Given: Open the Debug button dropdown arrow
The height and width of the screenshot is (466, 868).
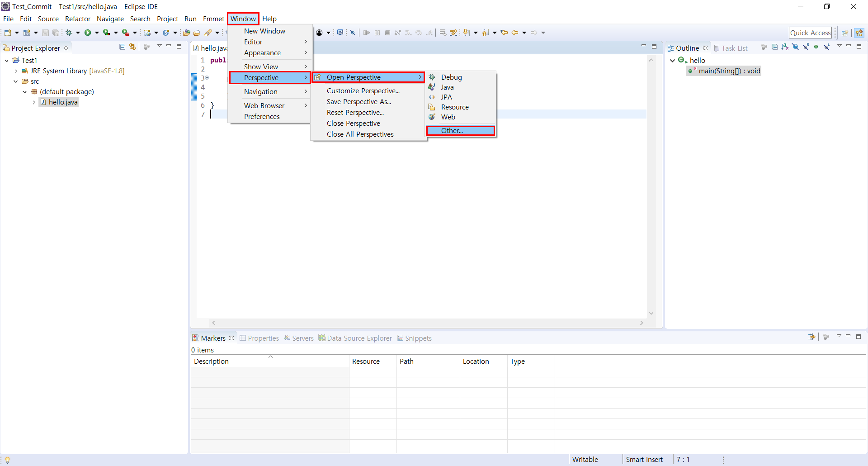Looking at the screenshot, I should coord(78,33).
